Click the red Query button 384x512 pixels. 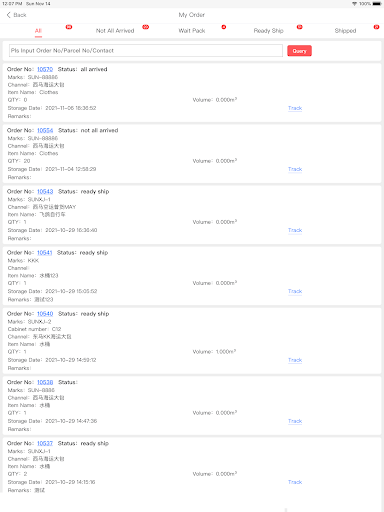pyautogui.click(x=299, y=51)
